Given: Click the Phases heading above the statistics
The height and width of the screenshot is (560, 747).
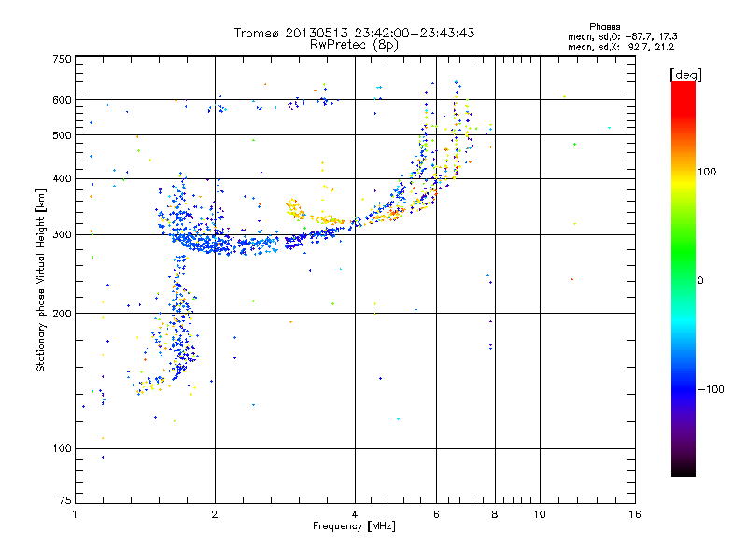Looking at the screenshot, I should pyautogui.click(x=604, y=27).
